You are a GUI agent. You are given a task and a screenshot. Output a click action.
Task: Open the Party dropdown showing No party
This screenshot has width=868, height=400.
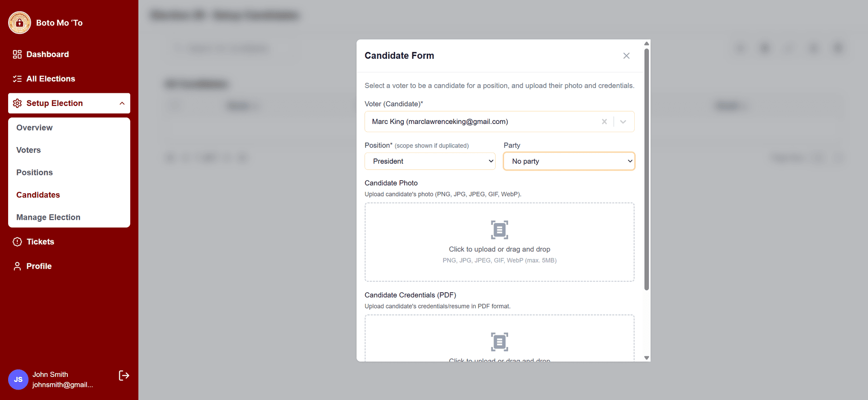tap(569, 161)
